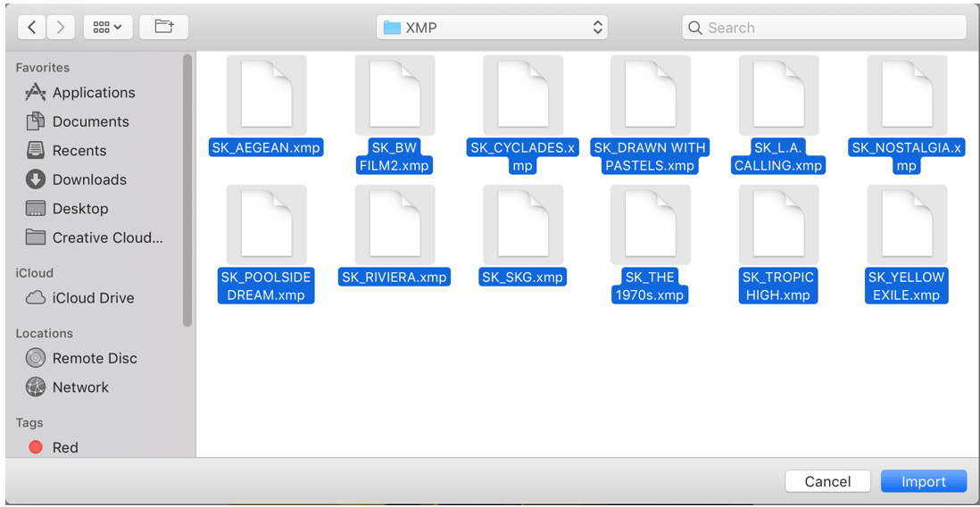Choose the SK_TROPIC HIGH.xmp file
980x507 pixels.
pos(778,225)
